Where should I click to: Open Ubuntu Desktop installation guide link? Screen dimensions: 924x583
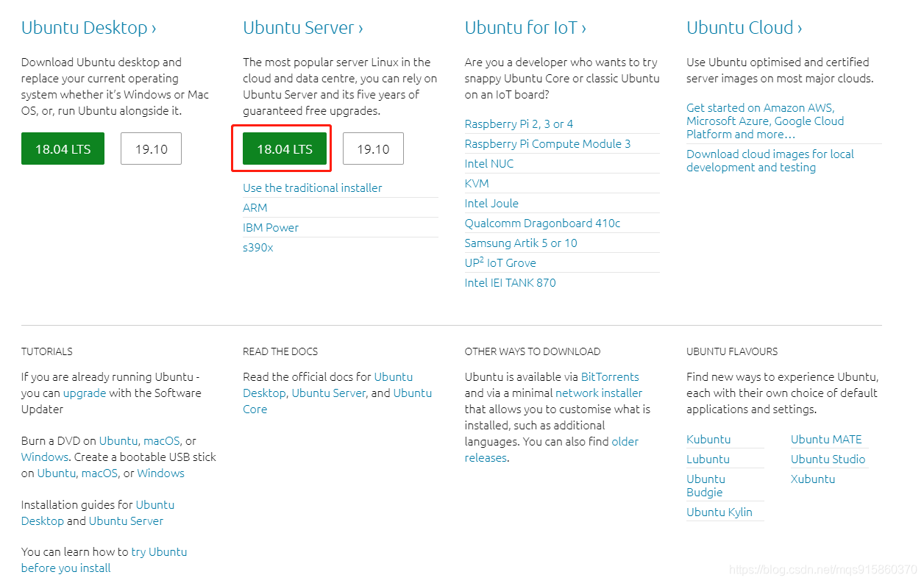(x=98, y=513)
